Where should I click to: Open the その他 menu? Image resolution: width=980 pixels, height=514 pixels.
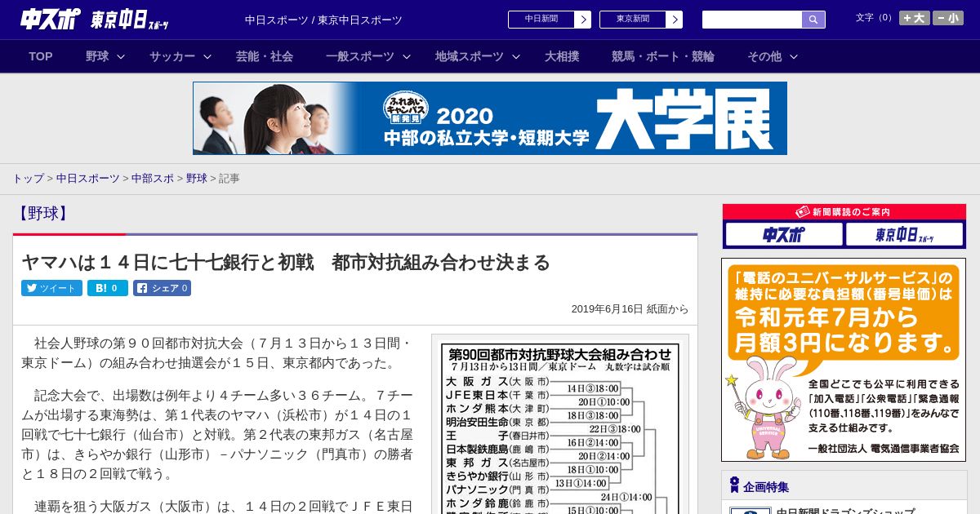click(764, 56)
